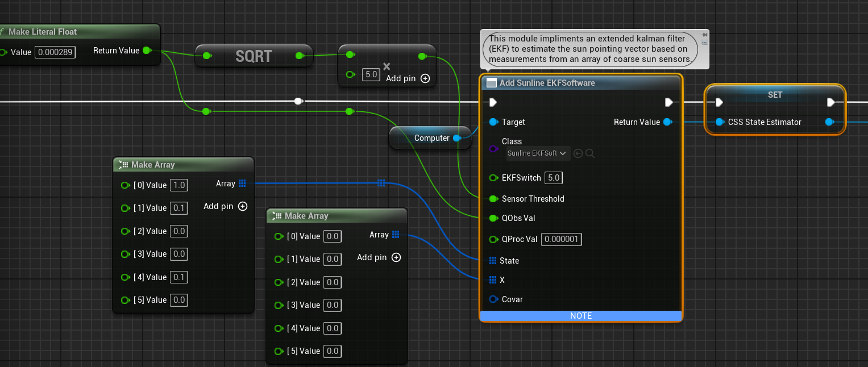Click Add pin plus on the multiply node

(425, 78)
